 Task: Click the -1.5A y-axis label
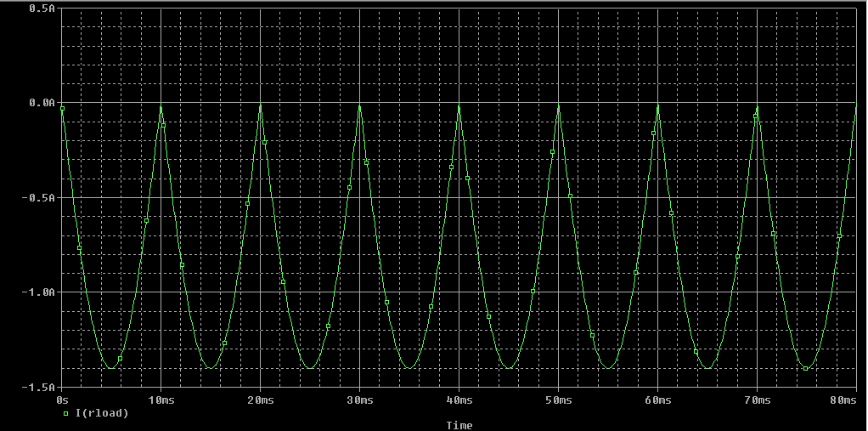pos(40,387)
